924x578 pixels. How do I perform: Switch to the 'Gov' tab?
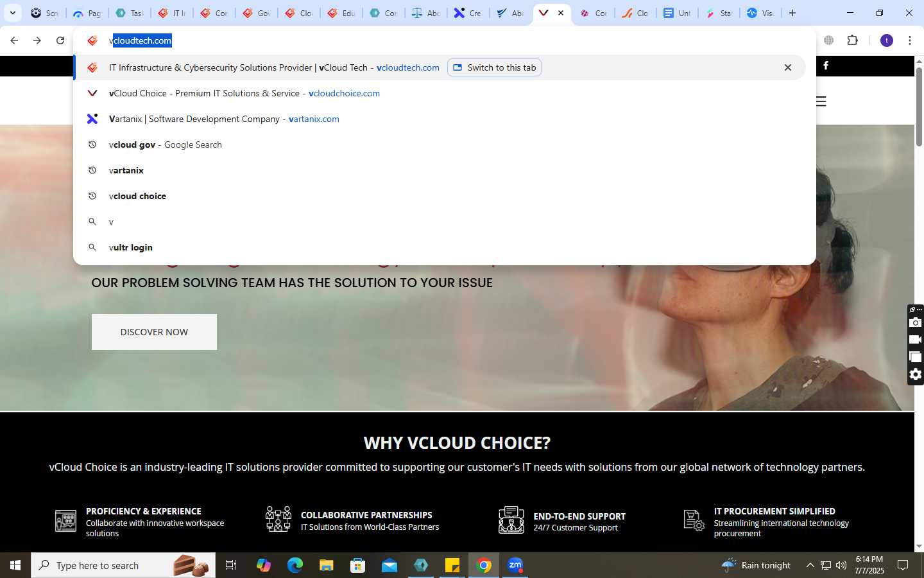coord(256,13)
